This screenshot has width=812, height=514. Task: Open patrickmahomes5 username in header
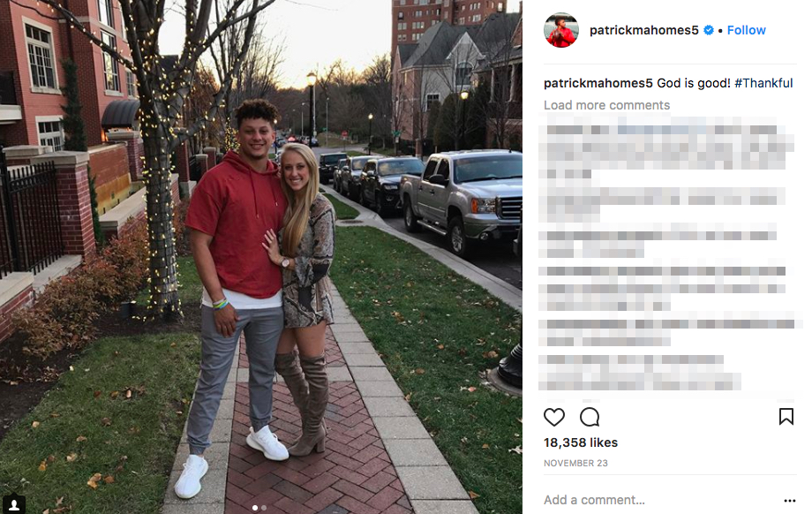(x=644, y=30)
